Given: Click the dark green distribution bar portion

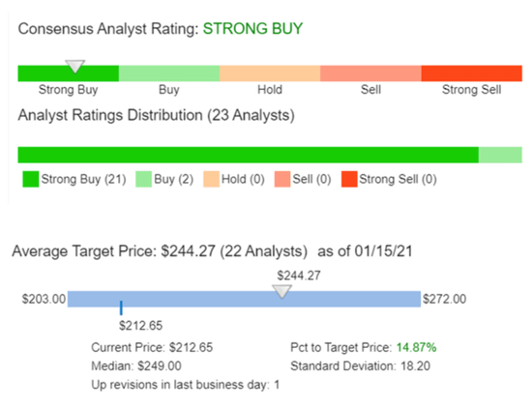Looking at the screenshot, I should [x=249, y=155].
